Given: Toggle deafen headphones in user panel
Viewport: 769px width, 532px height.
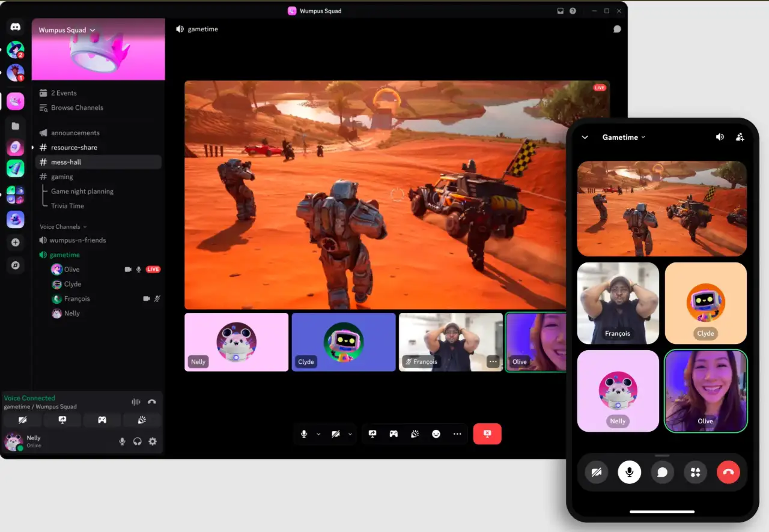Looking at the screenshot, I should pyautogui.click(x=138, y=441).
